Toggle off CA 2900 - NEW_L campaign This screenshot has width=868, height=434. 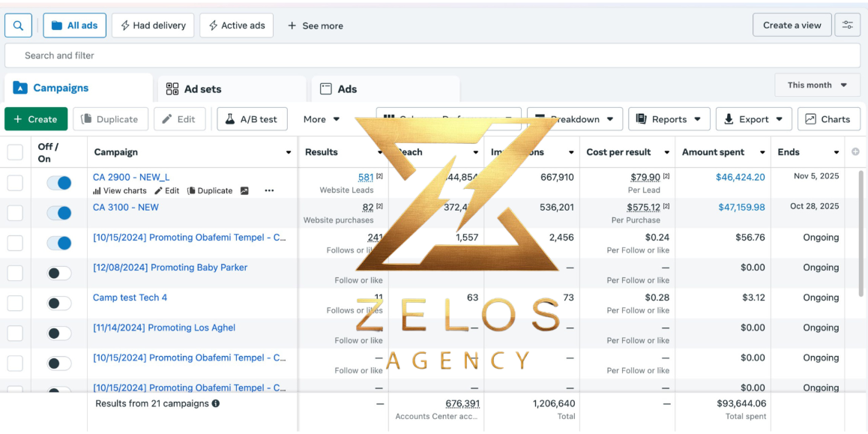point(59,183)
